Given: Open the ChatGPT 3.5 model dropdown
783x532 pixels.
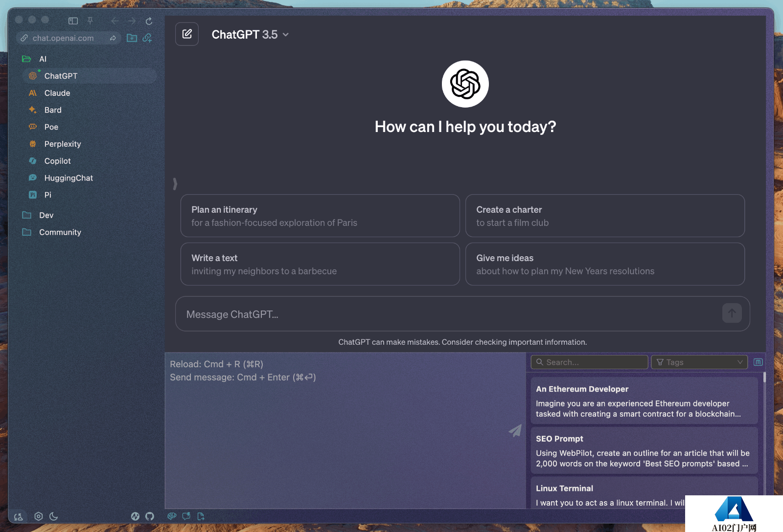Looking at the screenshot, I should (250, 35).
